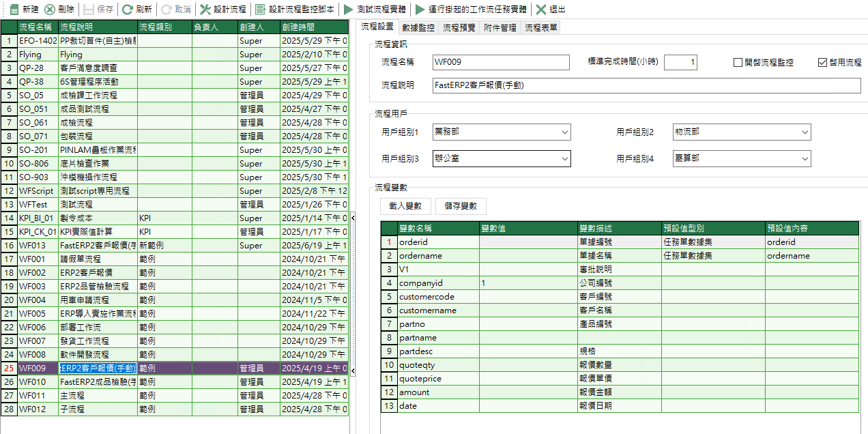Switch to the 流程表單 tab
The image size is (868, 434).
tap(541, 28)
